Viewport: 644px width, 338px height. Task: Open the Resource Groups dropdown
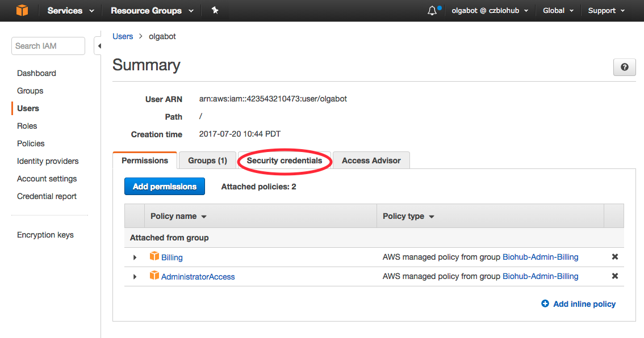pos(152,10)
